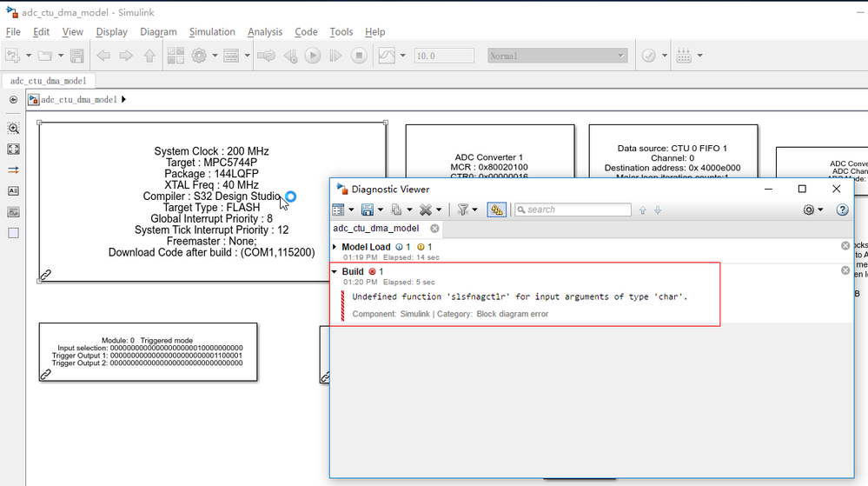Open Model Configuration Parameters gear icon
868x486 pixels.
click(199, 56)
